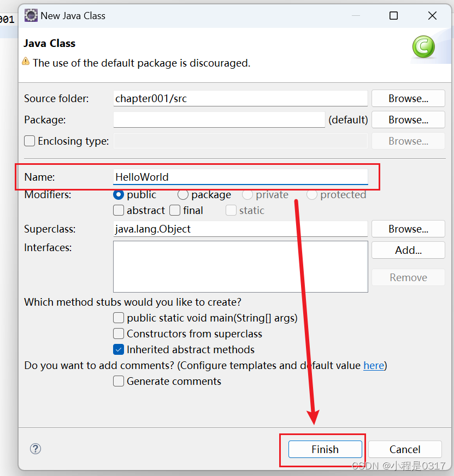The width and height of the screenshot is (454, 476).
Task: Click the help question mark icon
Action: (36, 449)
